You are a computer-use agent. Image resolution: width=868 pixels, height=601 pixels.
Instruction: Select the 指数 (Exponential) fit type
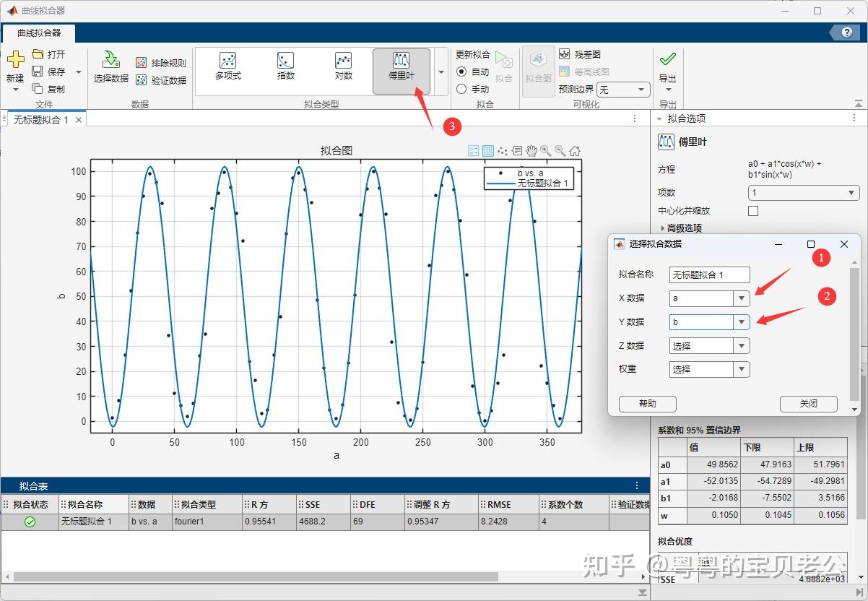(285, 69)
